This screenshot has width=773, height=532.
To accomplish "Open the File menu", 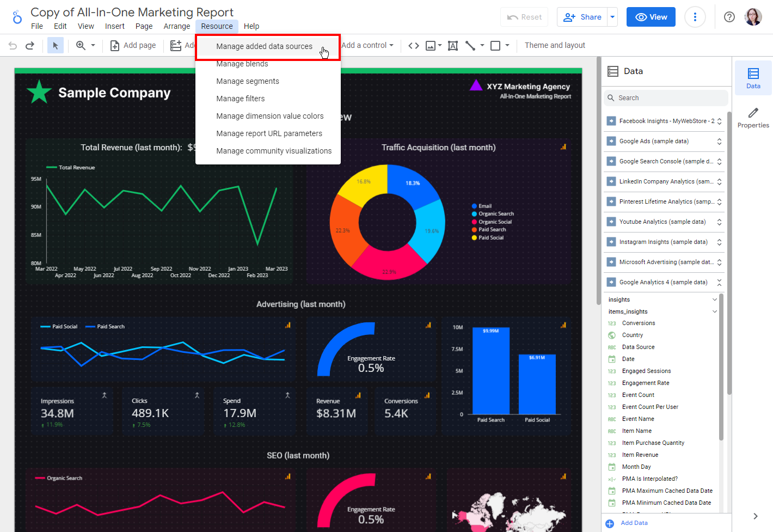I will coord(36,26).
